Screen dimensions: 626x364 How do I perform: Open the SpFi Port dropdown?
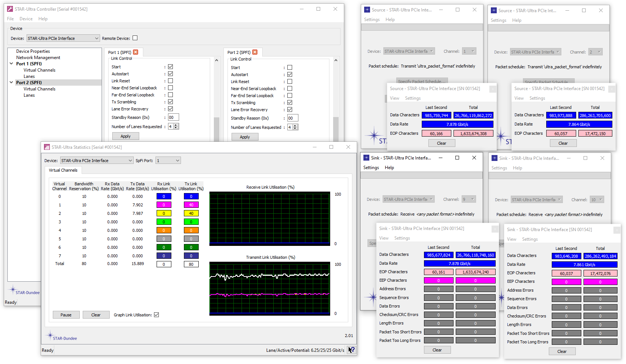(x=168, y=161)
